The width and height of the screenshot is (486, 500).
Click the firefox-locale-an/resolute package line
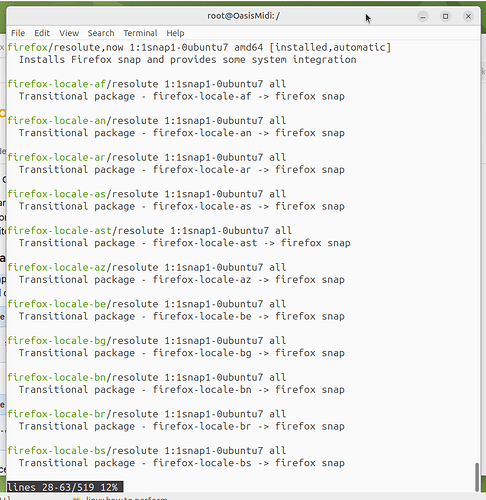[147, 121]
